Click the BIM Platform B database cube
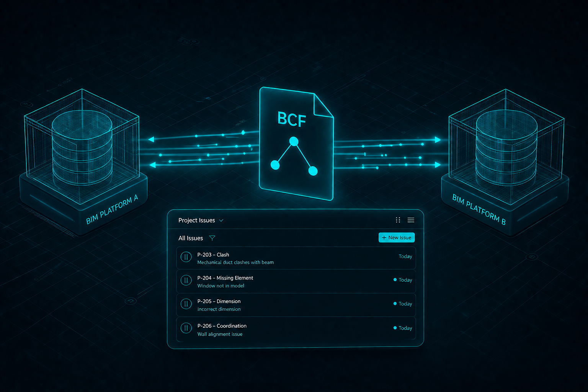This screenshot has width=588, height=392. (506, 147)
